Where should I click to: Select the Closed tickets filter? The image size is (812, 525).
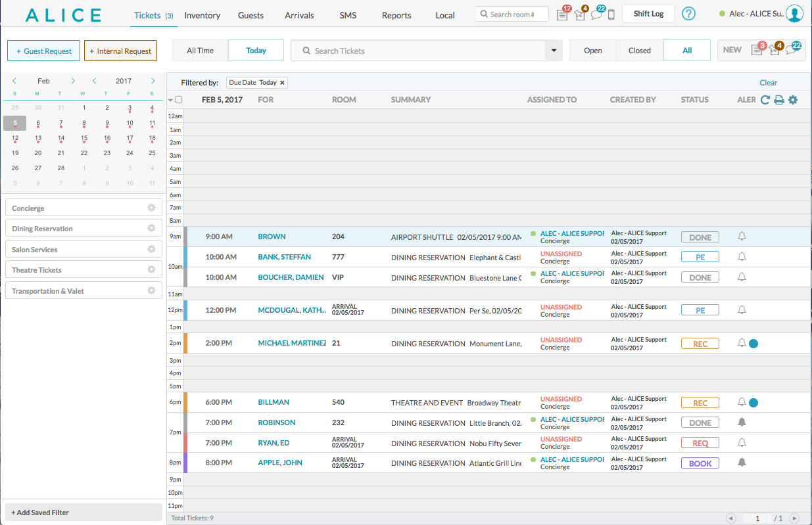tap(639, 51)
